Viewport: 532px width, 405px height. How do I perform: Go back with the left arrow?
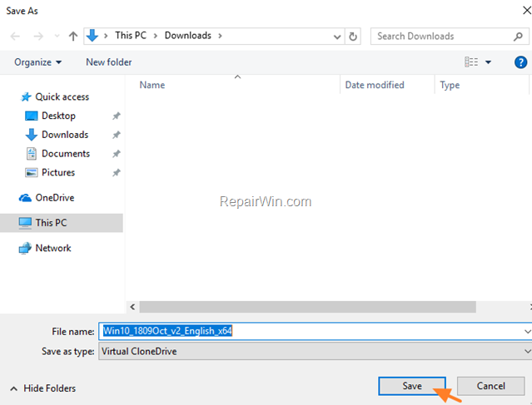[15, 36]
